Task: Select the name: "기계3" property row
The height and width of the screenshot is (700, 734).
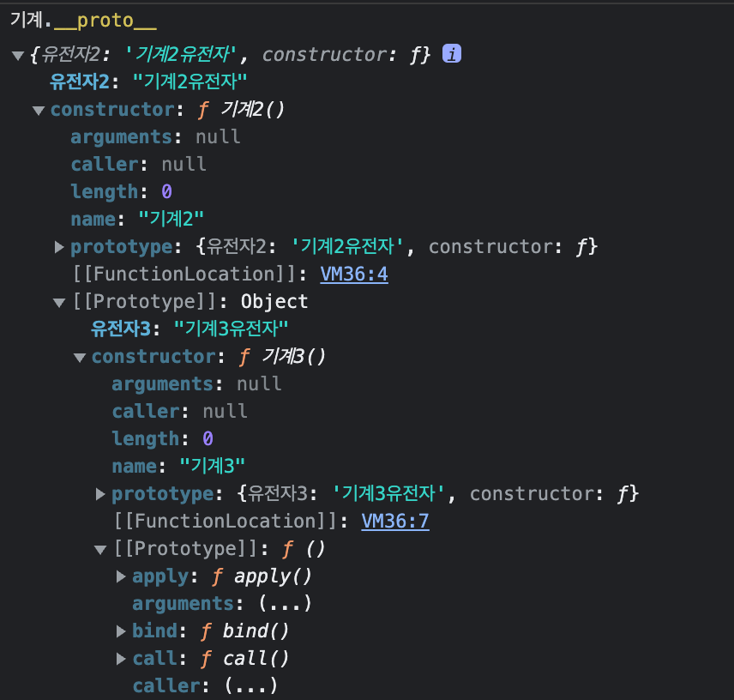Action: 178,466
